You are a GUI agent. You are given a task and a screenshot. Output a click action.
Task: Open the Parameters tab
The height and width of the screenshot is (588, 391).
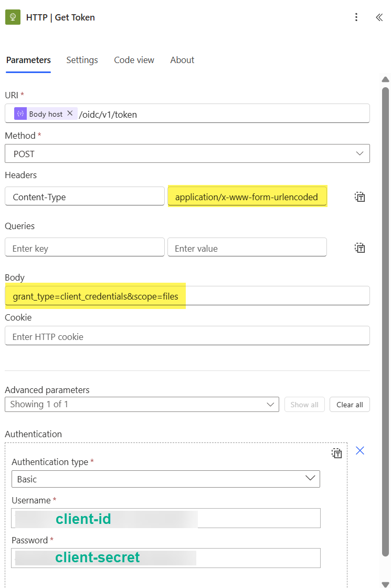(28, 60)
